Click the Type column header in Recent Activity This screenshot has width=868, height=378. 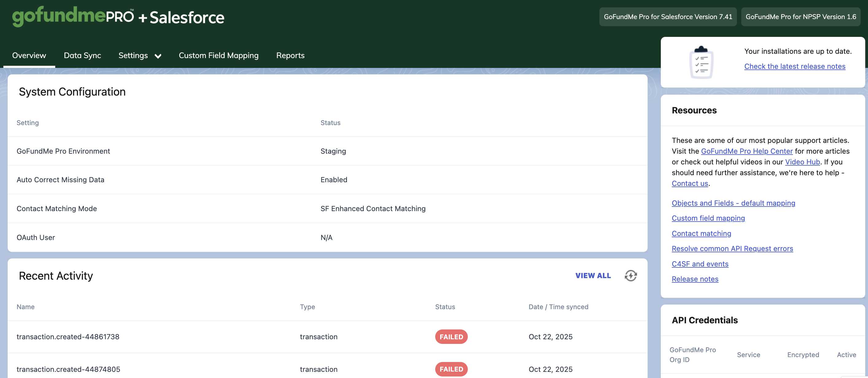pos(307,306)
